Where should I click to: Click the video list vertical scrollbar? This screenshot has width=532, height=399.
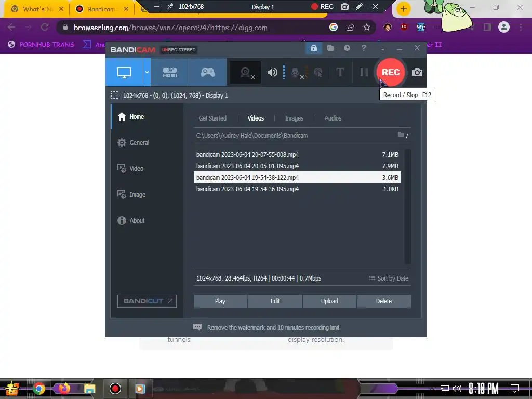tap(407, 206)
